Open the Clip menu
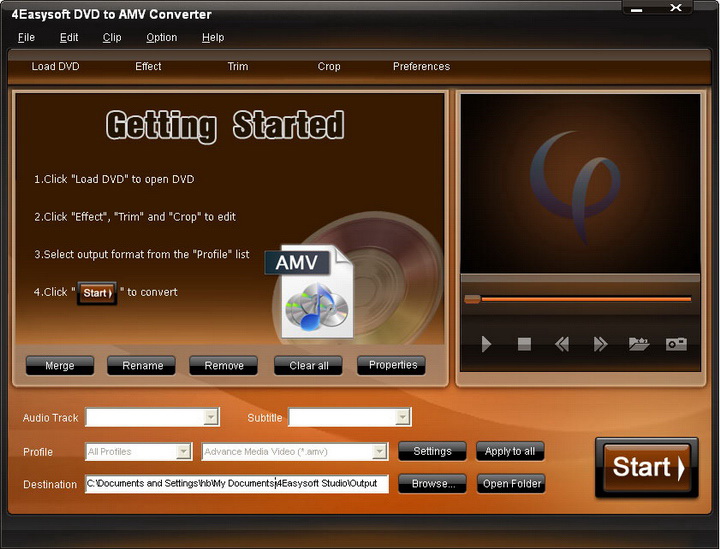The image size is (720, 549). [x=112, y=38]
